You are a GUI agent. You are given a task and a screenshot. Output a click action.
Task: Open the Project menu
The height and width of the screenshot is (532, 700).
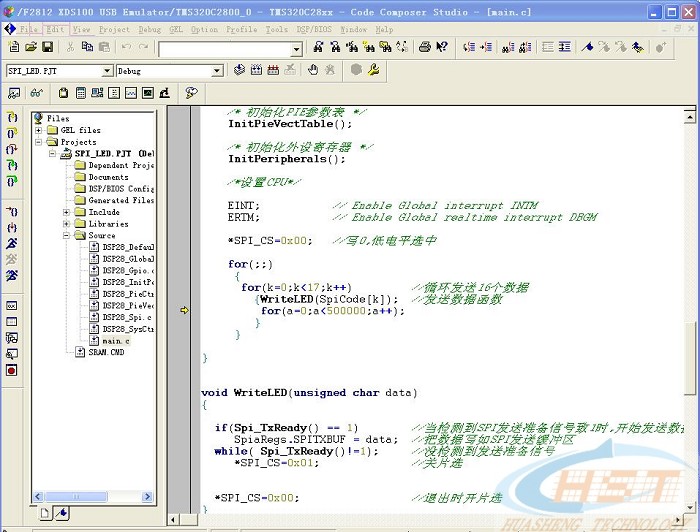tap(114, 29)
